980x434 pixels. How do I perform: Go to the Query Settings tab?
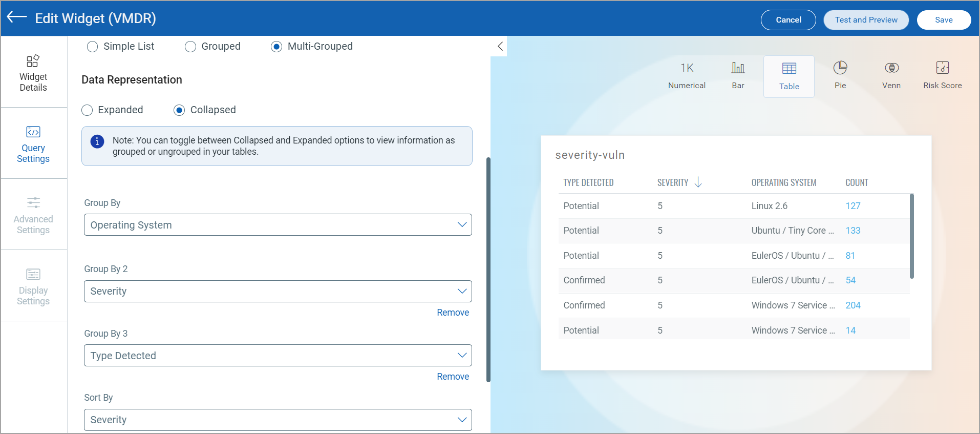33,144
